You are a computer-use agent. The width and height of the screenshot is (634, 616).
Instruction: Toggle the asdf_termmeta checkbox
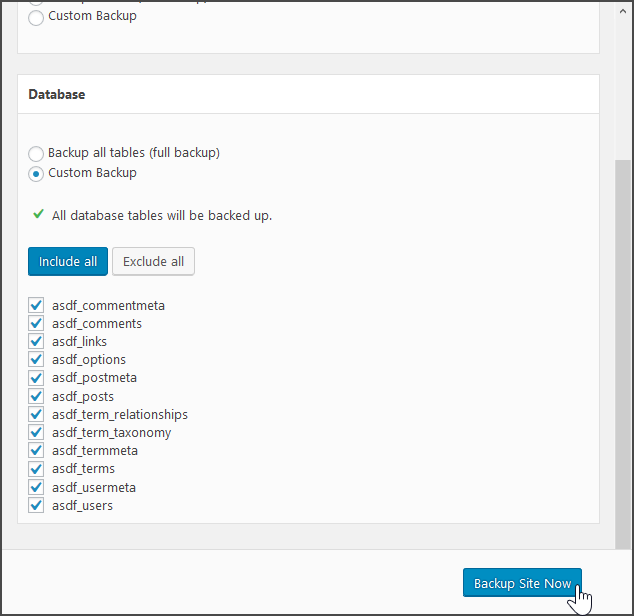(36, 450)
